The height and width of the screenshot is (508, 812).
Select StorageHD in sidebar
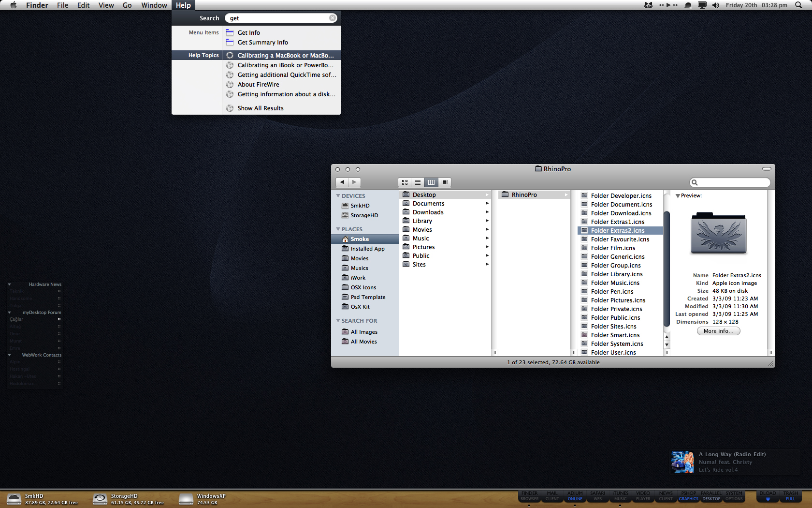[x=365, y=215]
